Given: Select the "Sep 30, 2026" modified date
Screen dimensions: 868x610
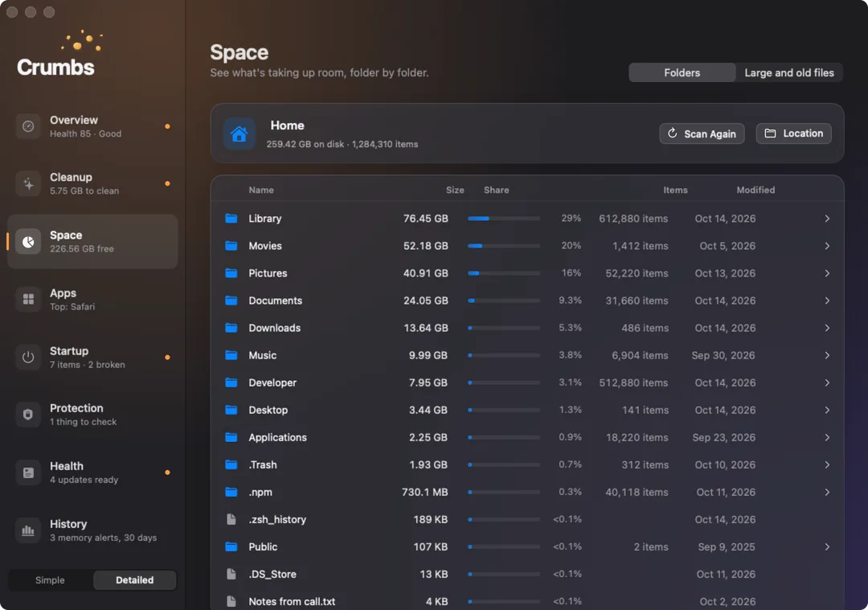Looking at the screenshot, I should click(723, 355).
